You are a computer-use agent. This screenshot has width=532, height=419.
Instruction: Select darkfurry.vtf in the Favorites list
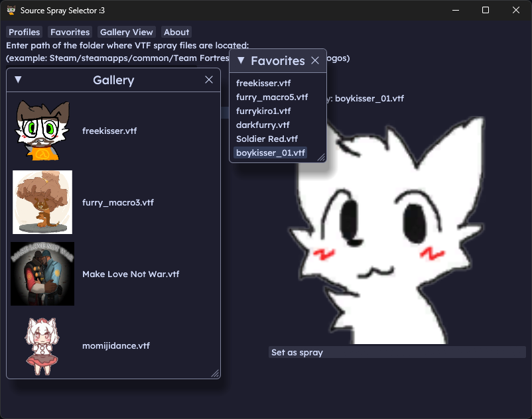263,125
